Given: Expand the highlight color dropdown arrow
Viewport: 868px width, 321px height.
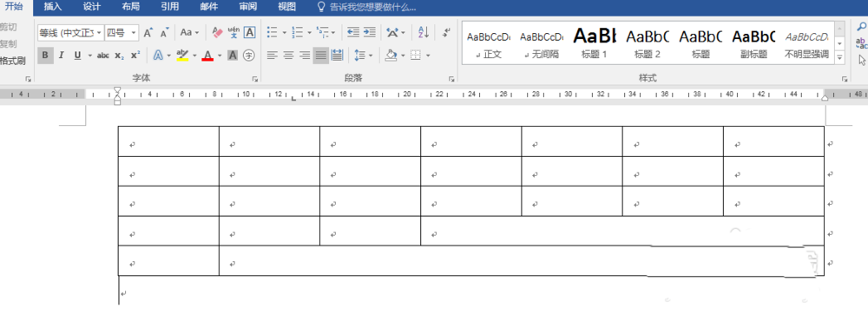Looking at the screenshot, I should click(194, 56).
